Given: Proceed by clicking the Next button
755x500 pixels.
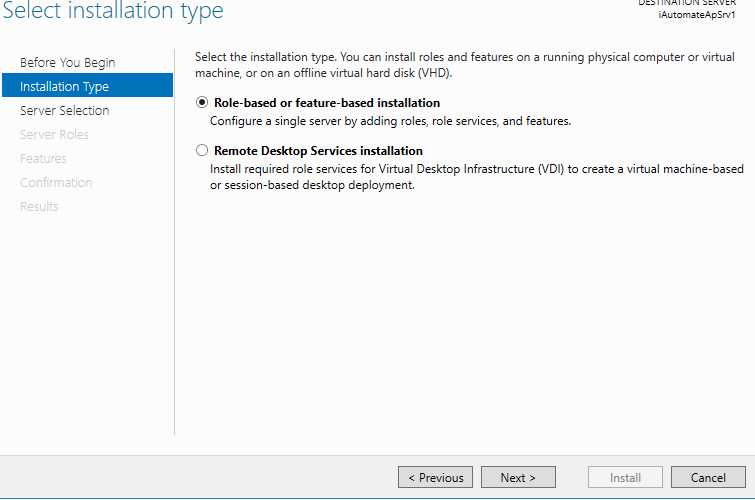Looking at the screenshot, I should [x=518, y=478].
